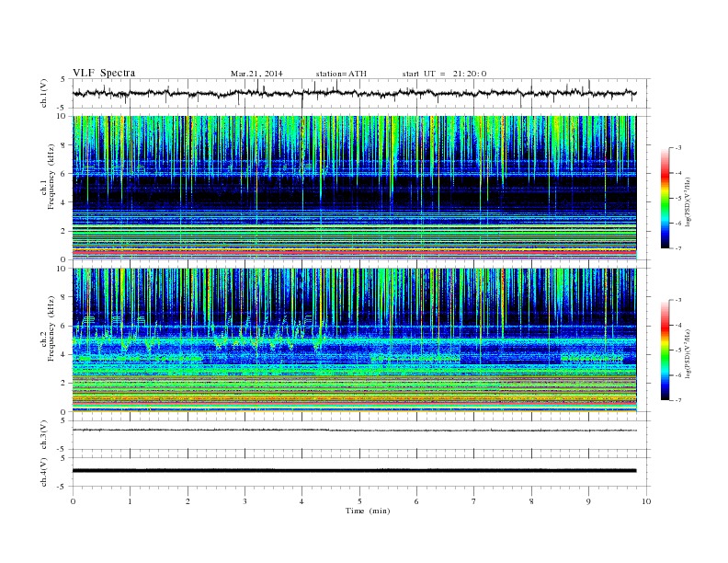Click the 'start UT = 21:20:0' label
The image size is (728, 563).
point(444,74)
